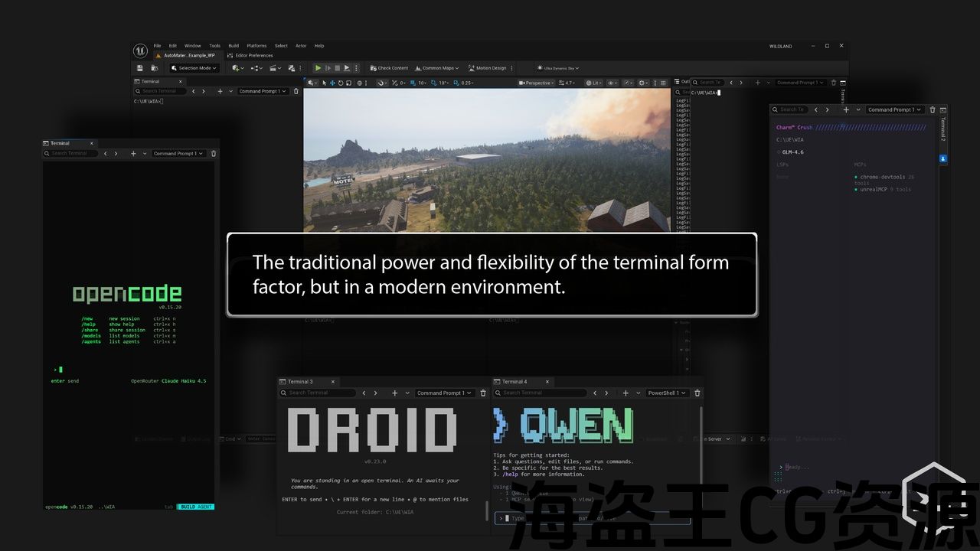Add a new terminal in Terminal 4 panel
The image size is (980, 551).
pyautogui.click(x=626, y=393)
